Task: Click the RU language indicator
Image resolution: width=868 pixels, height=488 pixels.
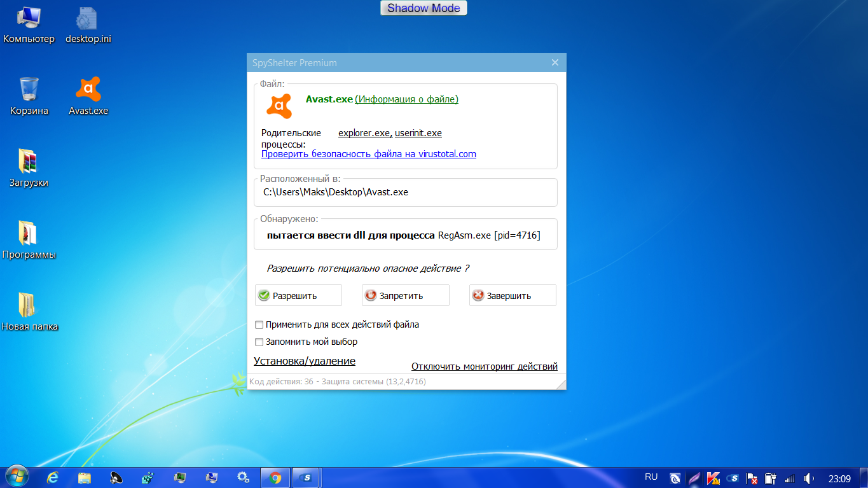Action: pyautogui.click(x=651, y=477)
